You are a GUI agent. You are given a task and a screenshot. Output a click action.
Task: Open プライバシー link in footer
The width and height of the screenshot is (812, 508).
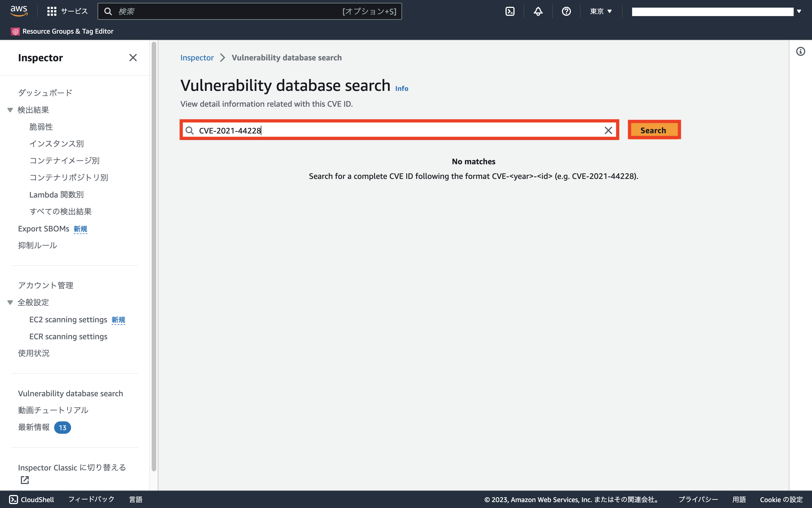point(698,500)
